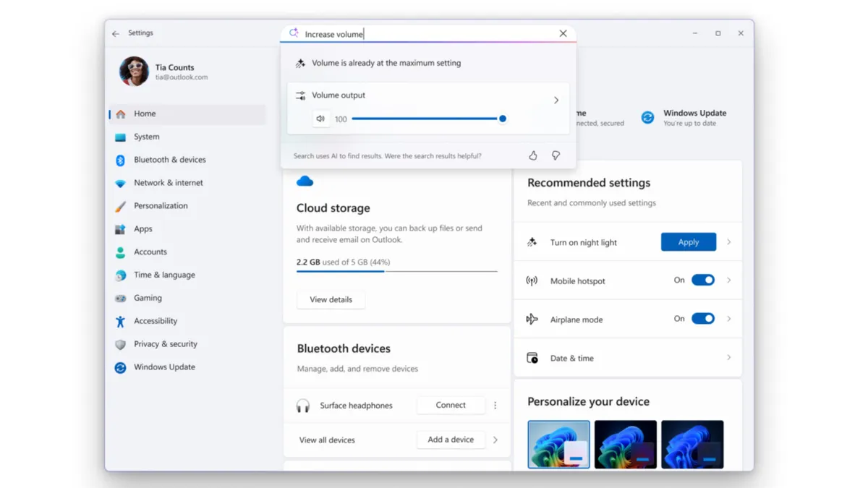The width and height of the screenshot is (868, 488).
Task: Apply the Turn on night light suggestion
Action: pos(688,242)
